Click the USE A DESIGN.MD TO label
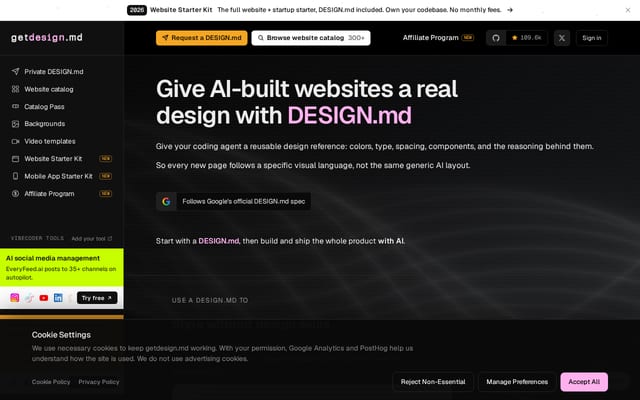The height and width of the screenshot is (400, 640). pos(210,300)
